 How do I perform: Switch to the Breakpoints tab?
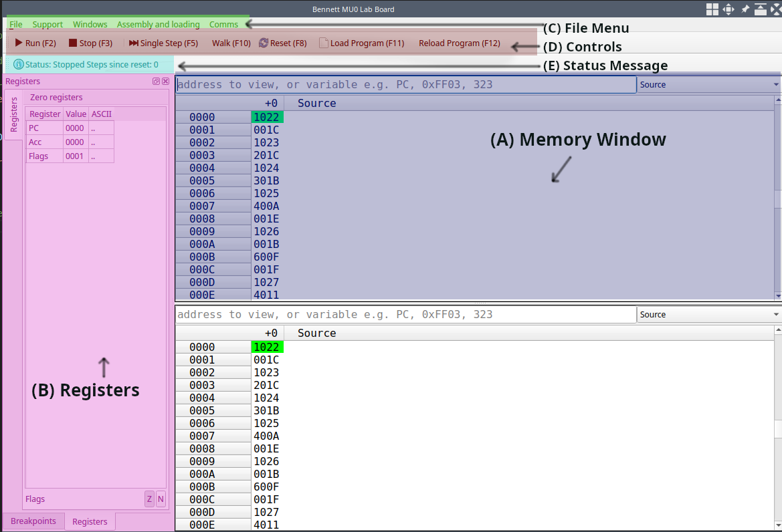tap(33, 521)
